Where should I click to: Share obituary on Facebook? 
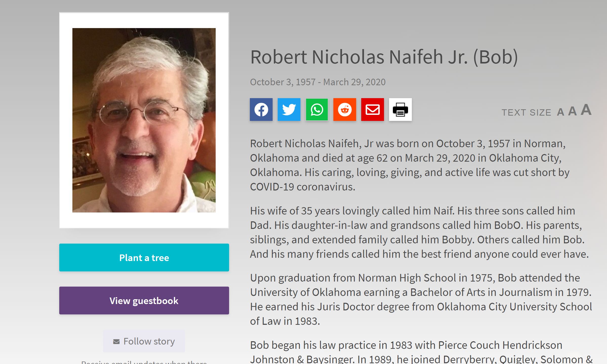click(261, 110)
